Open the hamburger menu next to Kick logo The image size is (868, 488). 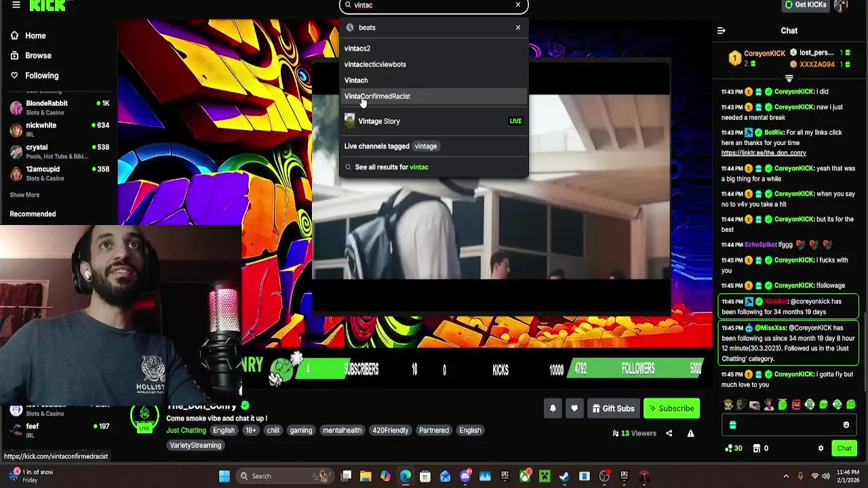tap(16, 5)
